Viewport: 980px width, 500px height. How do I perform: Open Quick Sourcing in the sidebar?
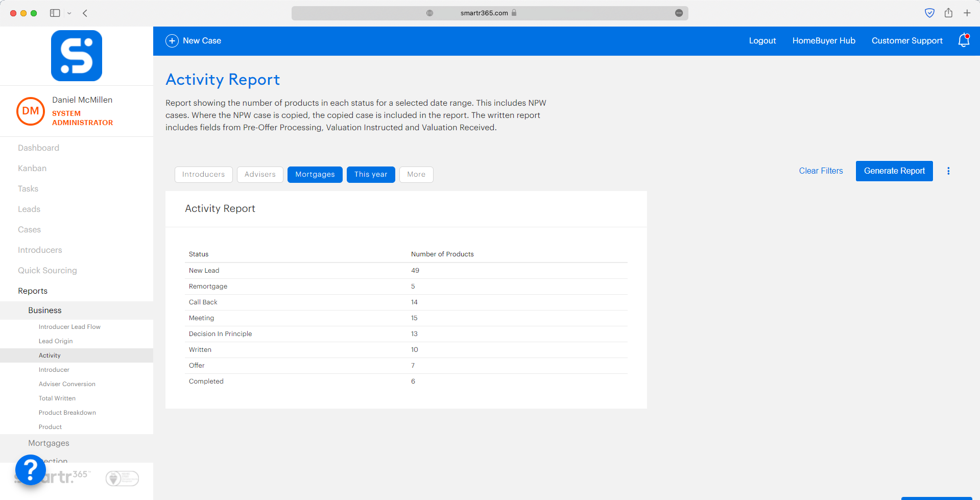click(x=47, y=271)
